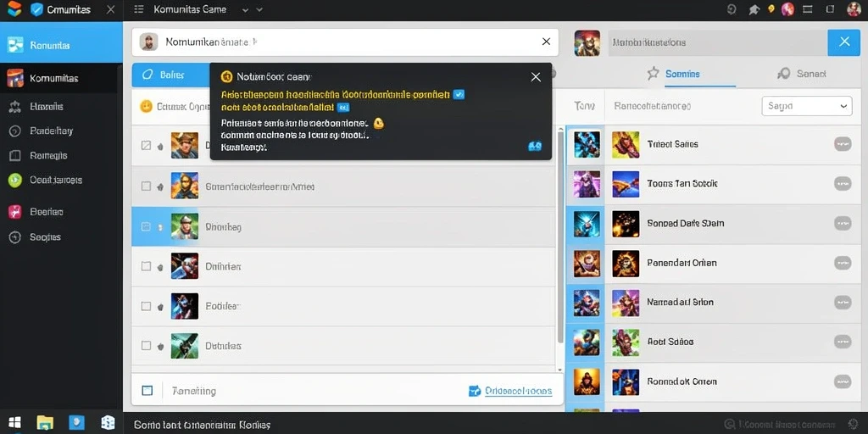Click the more options button for Sonped Dafe Sbam
Image resolution: width=868 pixels, height=434 pixels.
(x=843, y=223)
